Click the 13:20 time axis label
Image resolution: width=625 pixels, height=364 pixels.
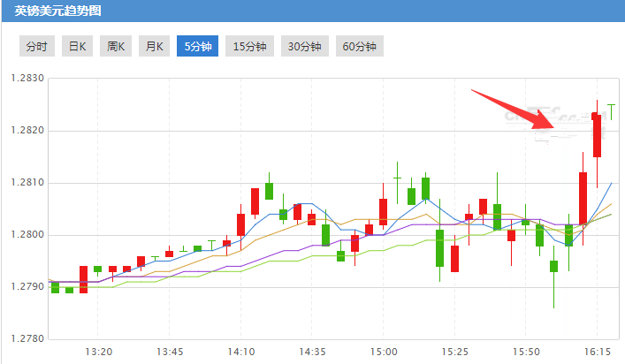click(x=99, y=351)
